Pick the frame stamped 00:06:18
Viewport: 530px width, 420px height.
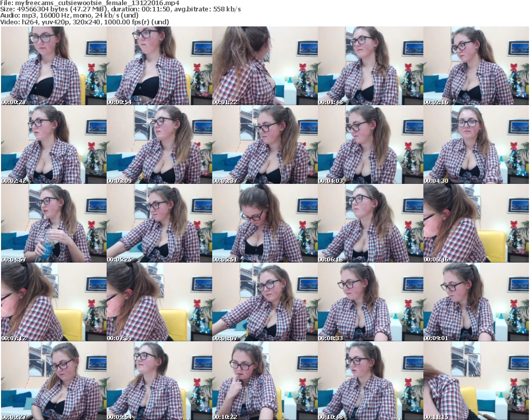click(x=371, y=223)
